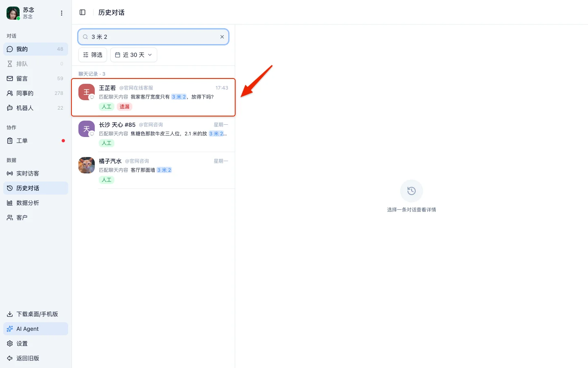588x368 pixels.
Task: Click the 历史对话 page title
Action: point(111,12)
